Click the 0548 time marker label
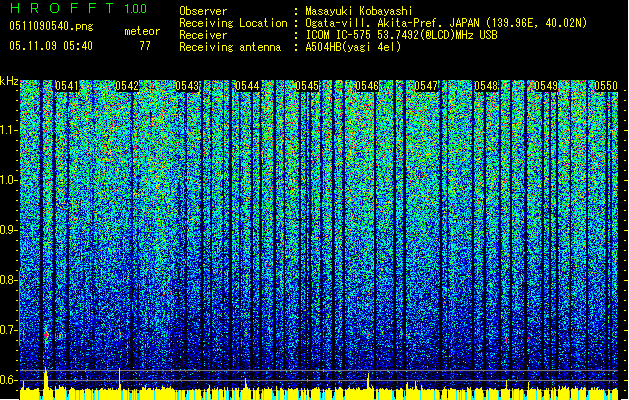629x400 pixels. click(x=486, y=86)
